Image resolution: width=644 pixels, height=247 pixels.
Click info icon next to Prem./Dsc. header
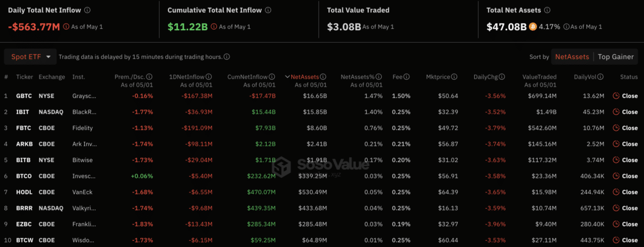[150, 77]
